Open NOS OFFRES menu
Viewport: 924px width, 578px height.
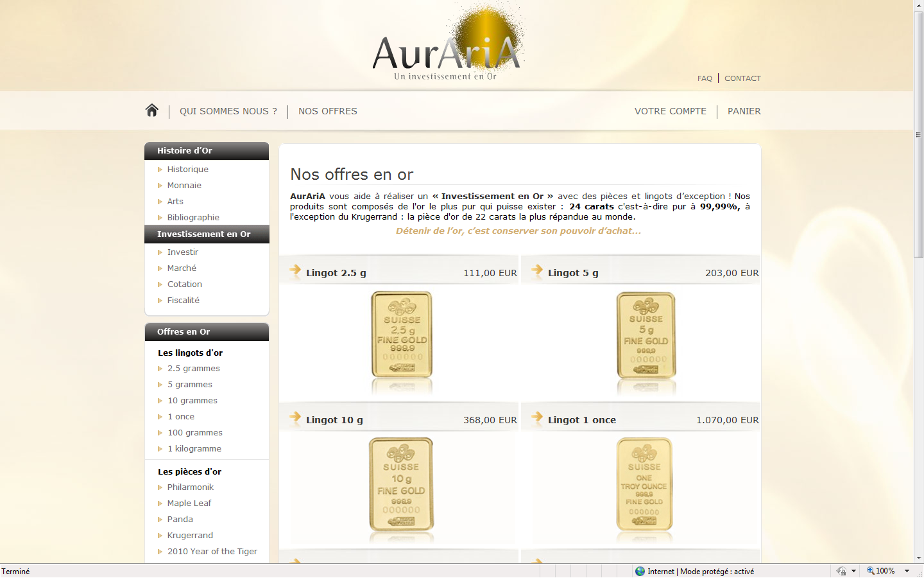(x=328, y=111)
